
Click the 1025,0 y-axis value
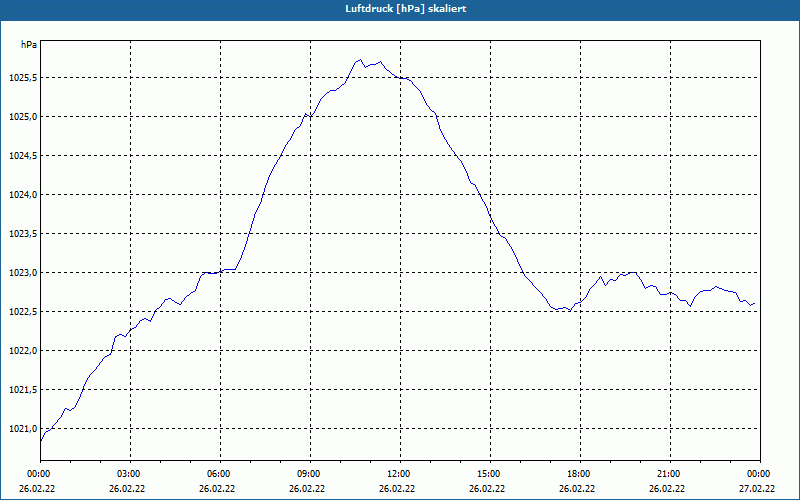click(x=23, y=117)
